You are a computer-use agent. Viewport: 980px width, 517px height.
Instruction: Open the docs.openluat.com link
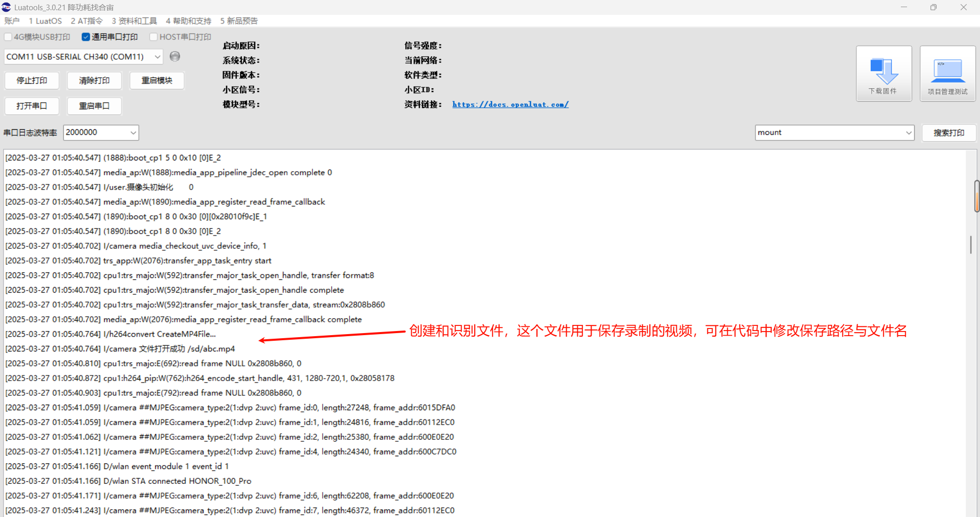click(510, 104)
